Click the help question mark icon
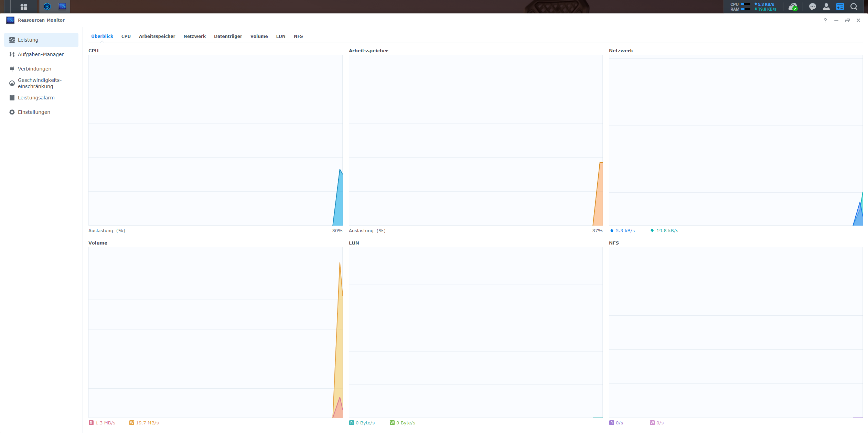Viewport: 868px width, 433px height. point(825,20)
